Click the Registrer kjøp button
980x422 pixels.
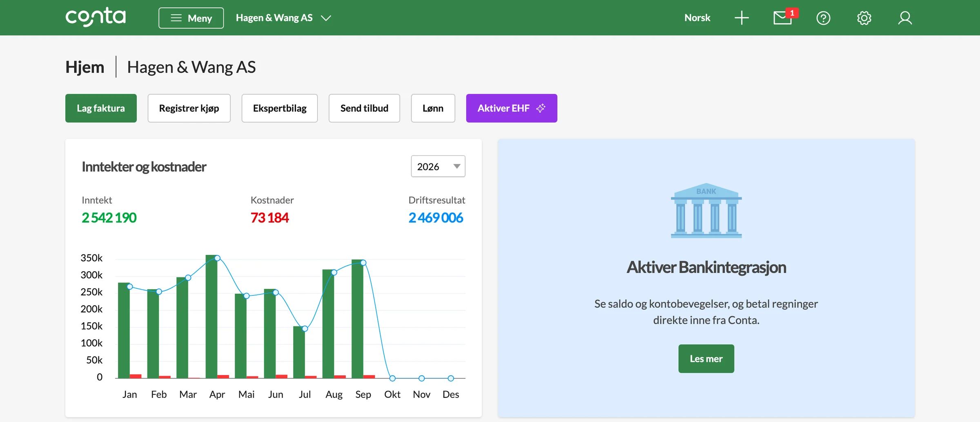coord(189,108)
